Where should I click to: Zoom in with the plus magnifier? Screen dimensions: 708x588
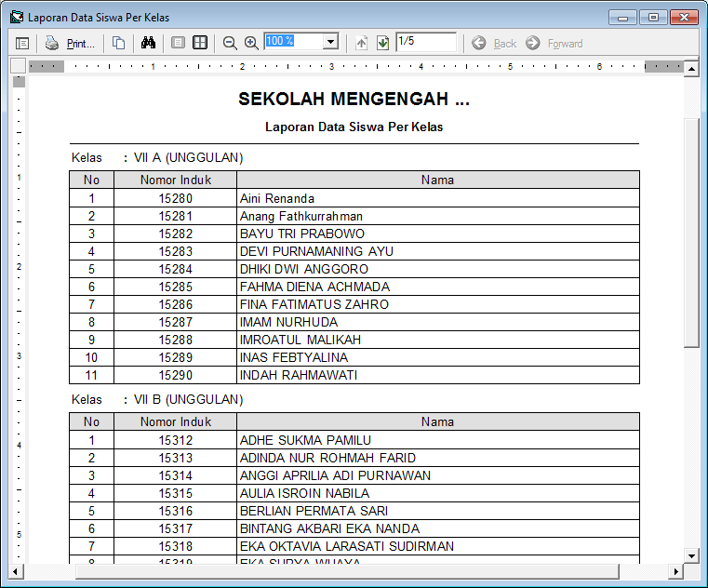(251, 44)
